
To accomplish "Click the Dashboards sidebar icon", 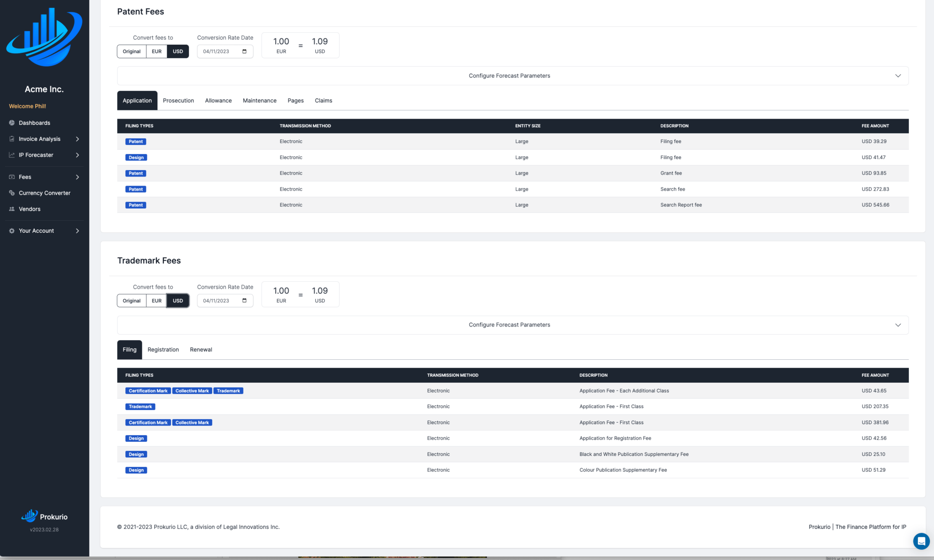I will [12, 123].
